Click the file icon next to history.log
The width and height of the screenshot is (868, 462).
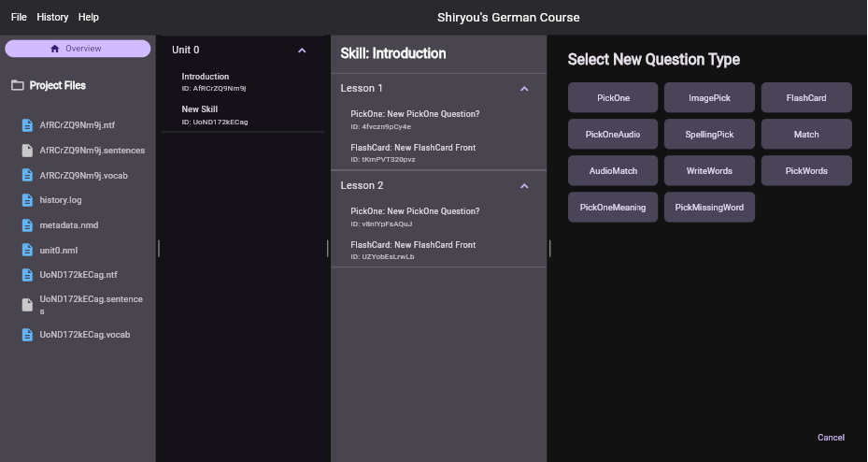click(x=27, y=200)
